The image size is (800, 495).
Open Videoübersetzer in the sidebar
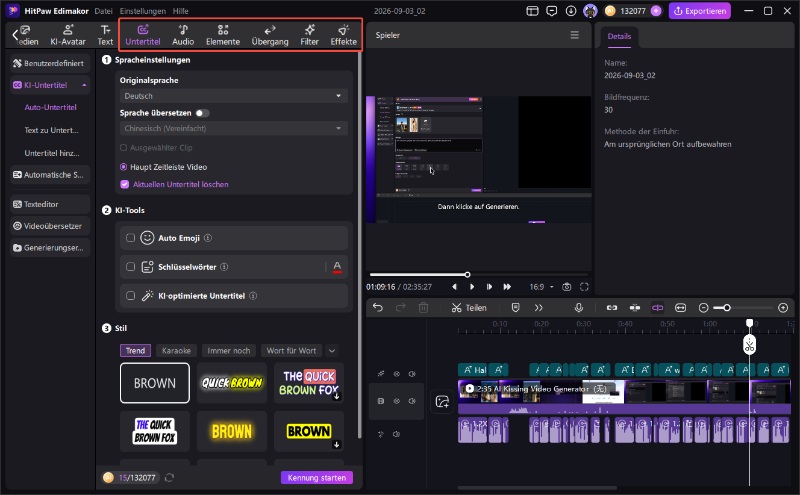(50, 226)
